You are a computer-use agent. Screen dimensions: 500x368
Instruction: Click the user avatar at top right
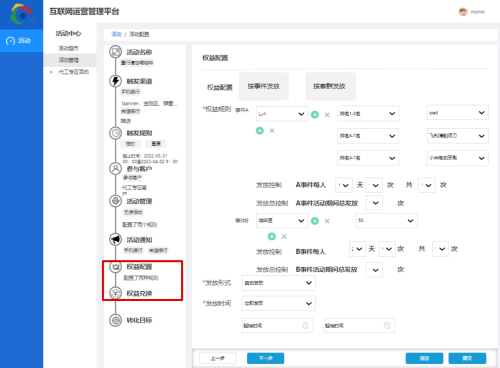[463, 12]
